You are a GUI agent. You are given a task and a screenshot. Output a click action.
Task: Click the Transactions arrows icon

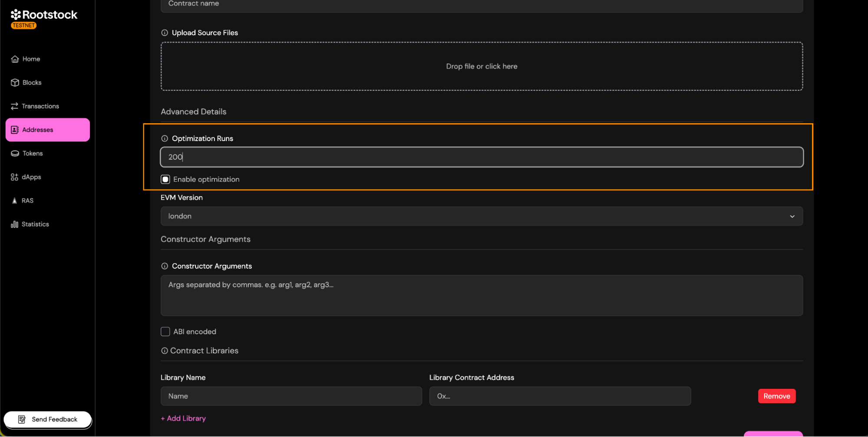[x=14, y=106]
